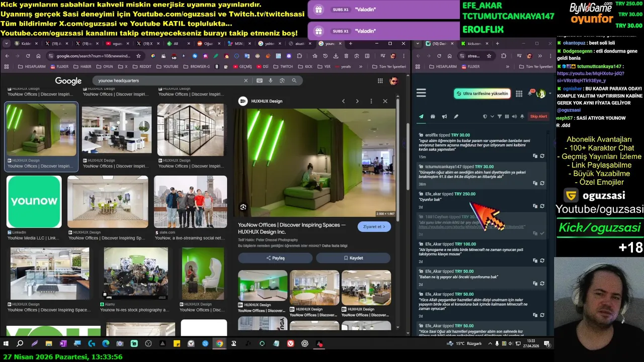
Task: Switch to the oguzsasi YouTube tab
Action: (x=117, y=44)
